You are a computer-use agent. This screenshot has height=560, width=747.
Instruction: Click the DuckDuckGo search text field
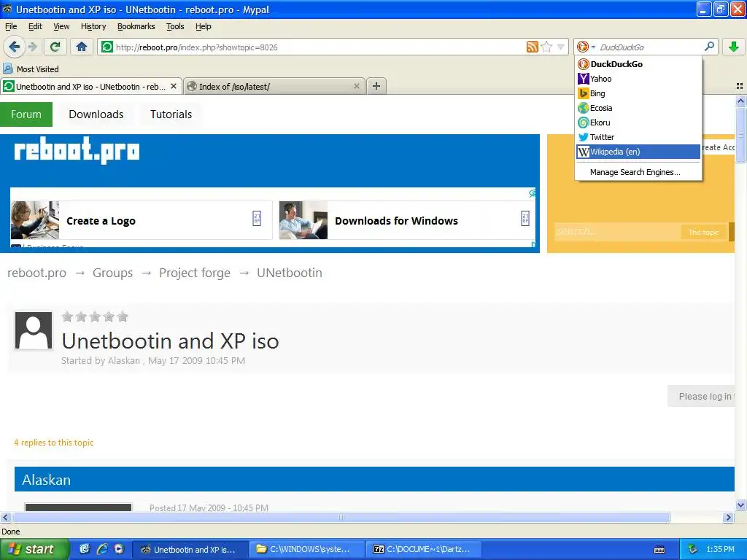(650, 47)
